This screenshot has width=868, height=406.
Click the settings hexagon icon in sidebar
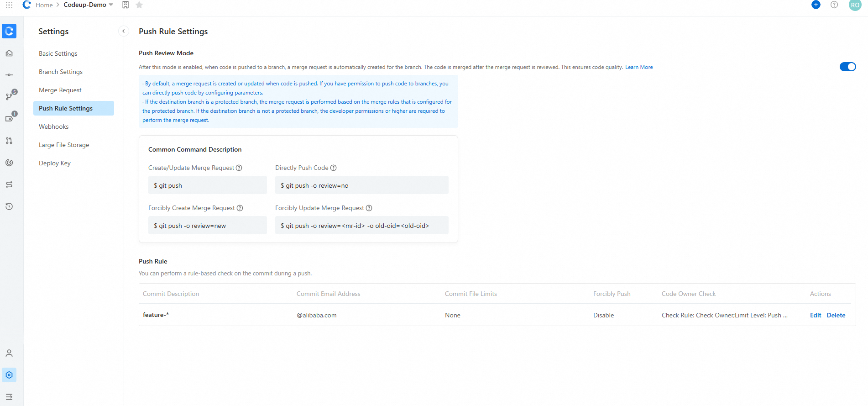click(x=9, y=375)
